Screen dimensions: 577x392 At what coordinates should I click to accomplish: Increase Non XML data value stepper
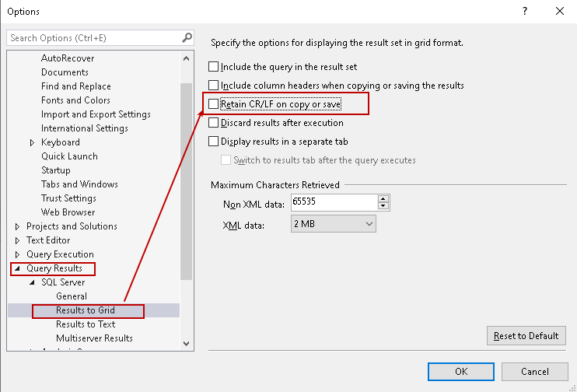[x=383, y=198]
